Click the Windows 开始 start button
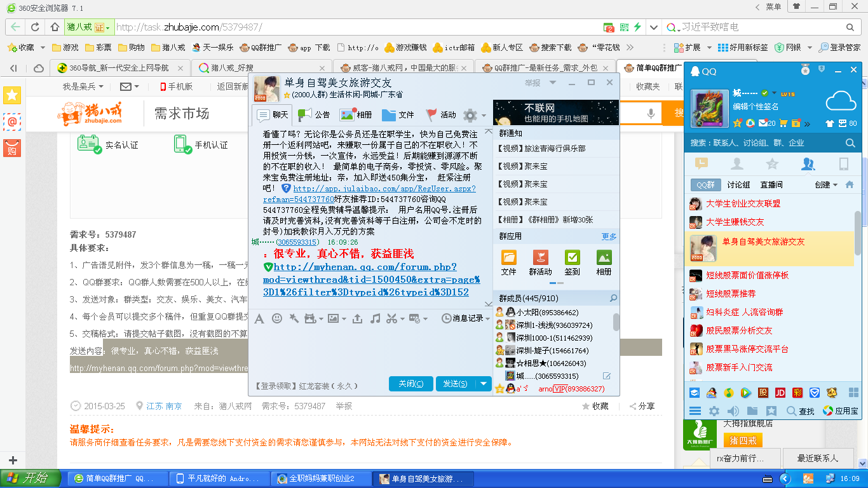Screen dimensions: 868x488 point(31,478)
